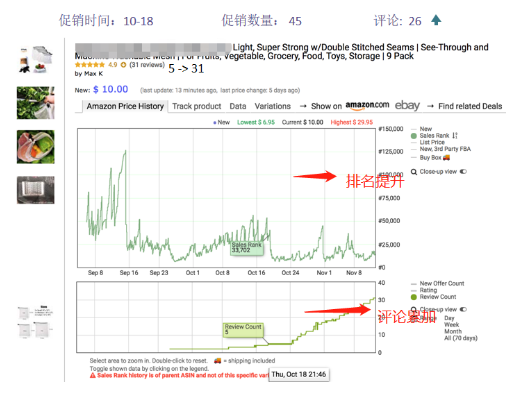Select the Month range option

453,331
